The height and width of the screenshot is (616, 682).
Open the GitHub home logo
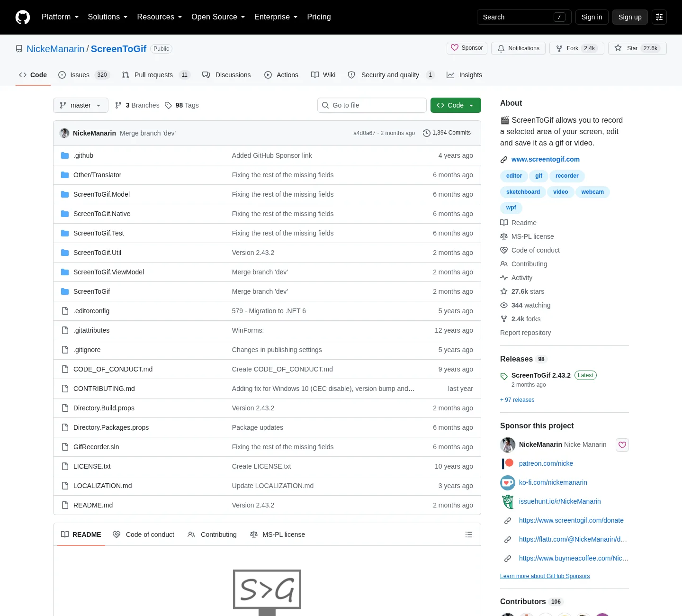coord(23,17)
